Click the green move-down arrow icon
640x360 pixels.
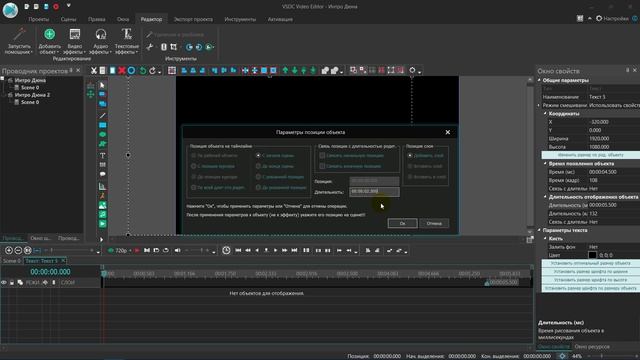pos(294,71)
